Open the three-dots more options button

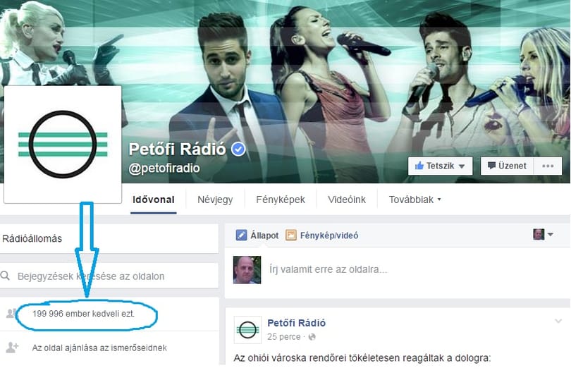(548, 166)
